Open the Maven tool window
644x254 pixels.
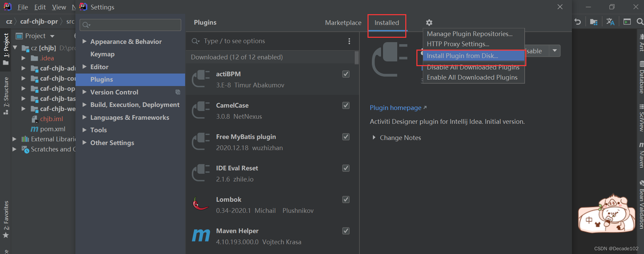(x=641, y=156)
